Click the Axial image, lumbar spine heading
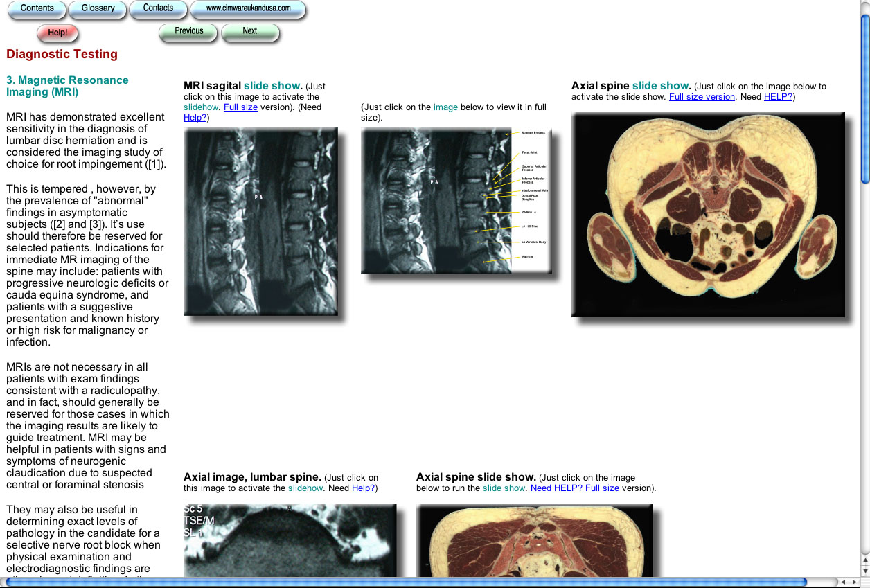 pyautogui.click(x=252, y=477)
